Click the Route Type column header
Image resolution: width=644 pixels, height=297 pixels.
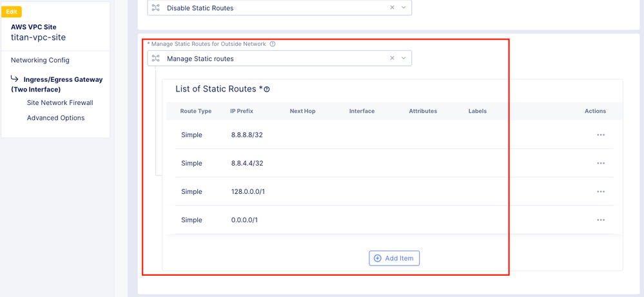tap(196, 111)
